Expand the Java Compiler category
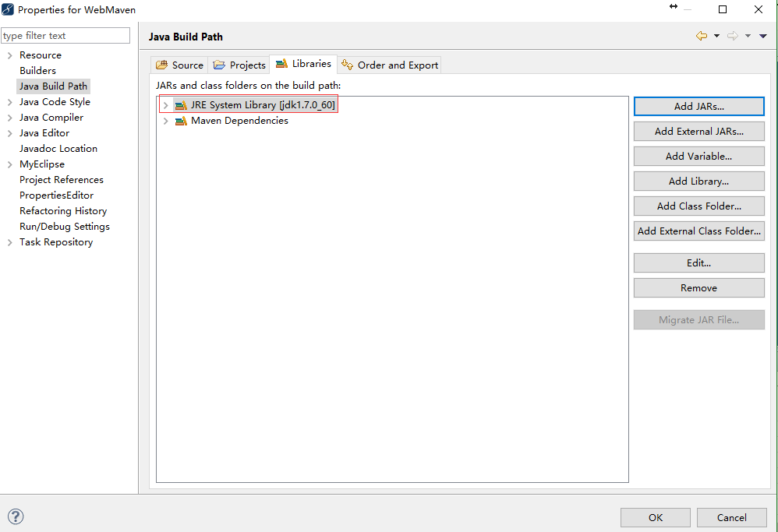The width and height of the screenshot is (778, 532). 10,118
